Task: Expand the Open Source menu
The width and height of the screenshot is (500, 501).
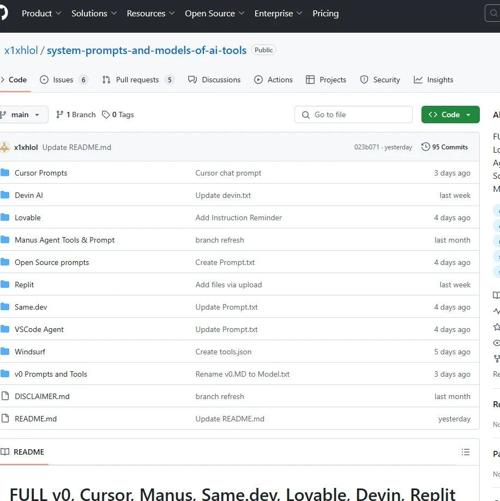Action: point(214,13)
